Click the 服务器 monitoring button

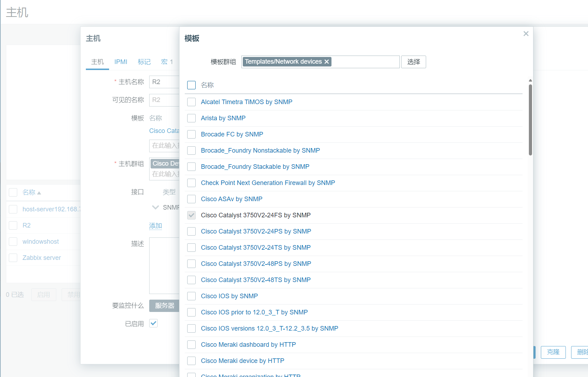(164, 306)
